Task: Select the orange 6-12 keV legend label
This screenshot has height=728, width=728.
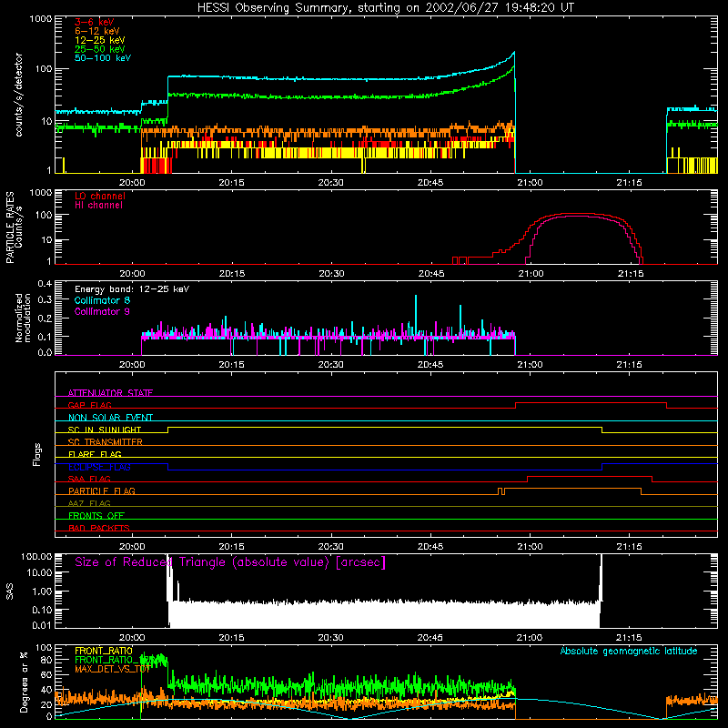Action: [x=97, y=31]
